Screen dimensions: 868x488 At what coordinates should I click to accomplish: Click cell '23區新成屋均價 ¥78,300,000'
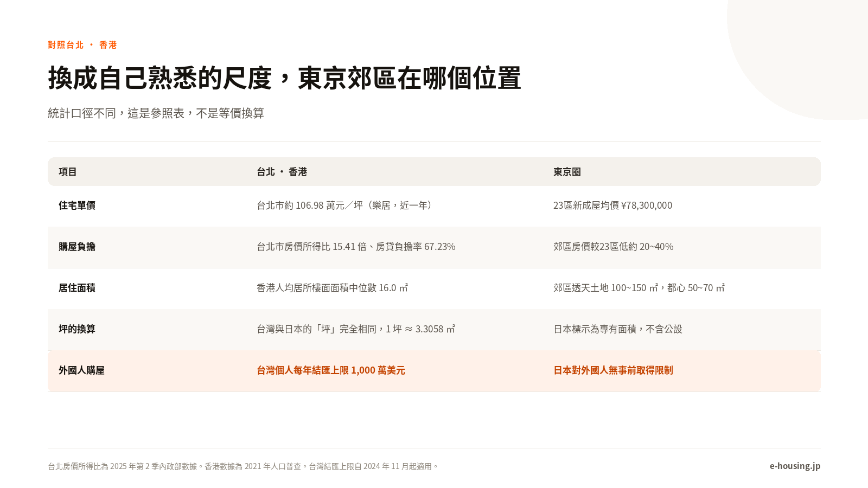(612, 206)
